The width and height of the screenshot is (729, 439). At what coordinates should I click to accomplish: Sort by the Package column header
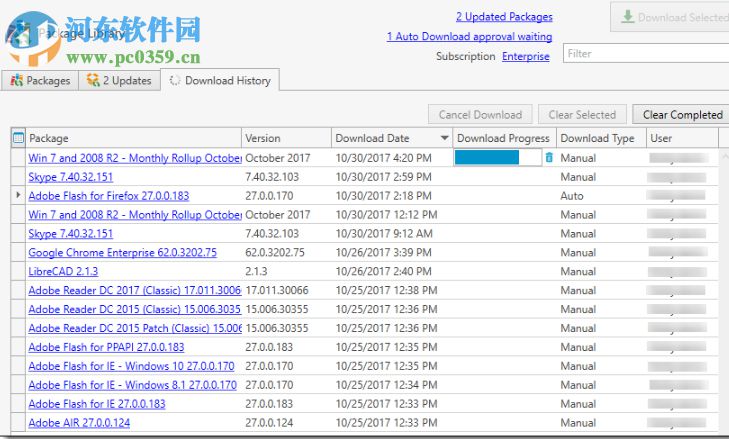coord(133,138)
